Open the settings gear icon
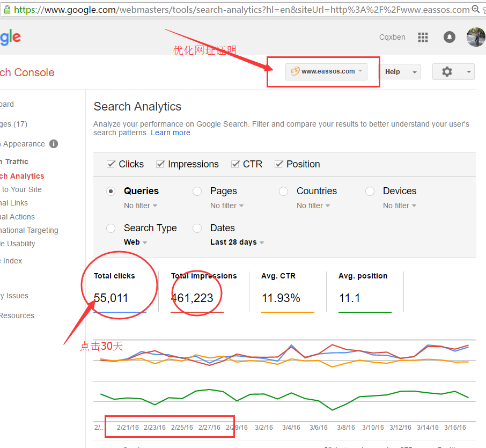Viewport: 486px width, 448px height. click(447, 71)
